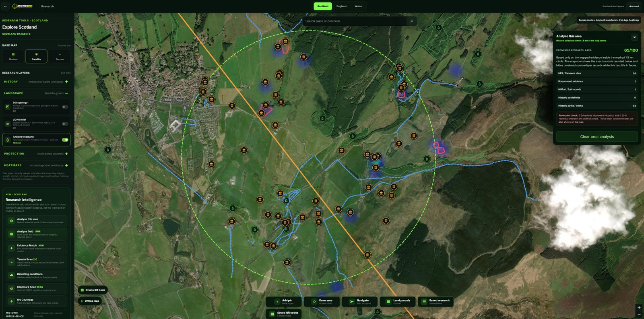Enable the BGS geology layer toggle
This screenshot has height=319, width=644.
[65, 107]
